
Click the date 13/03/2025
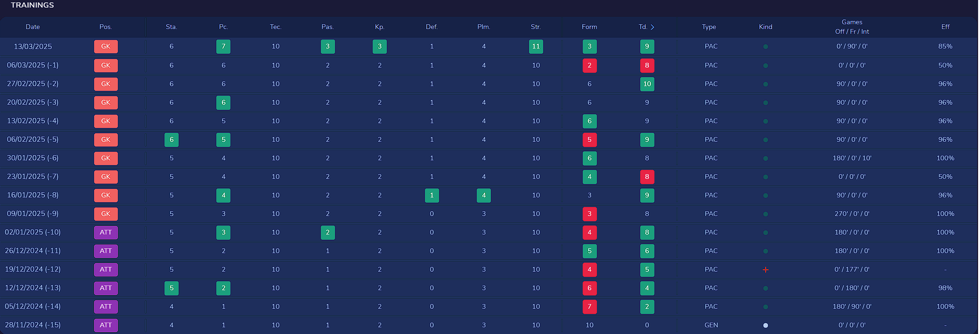[33, 47]
